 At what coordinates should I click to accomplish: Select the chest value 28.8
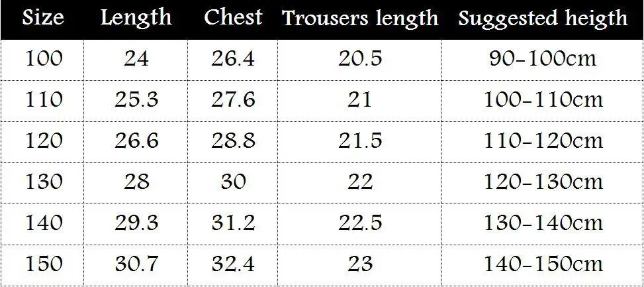tap(233, 141)
